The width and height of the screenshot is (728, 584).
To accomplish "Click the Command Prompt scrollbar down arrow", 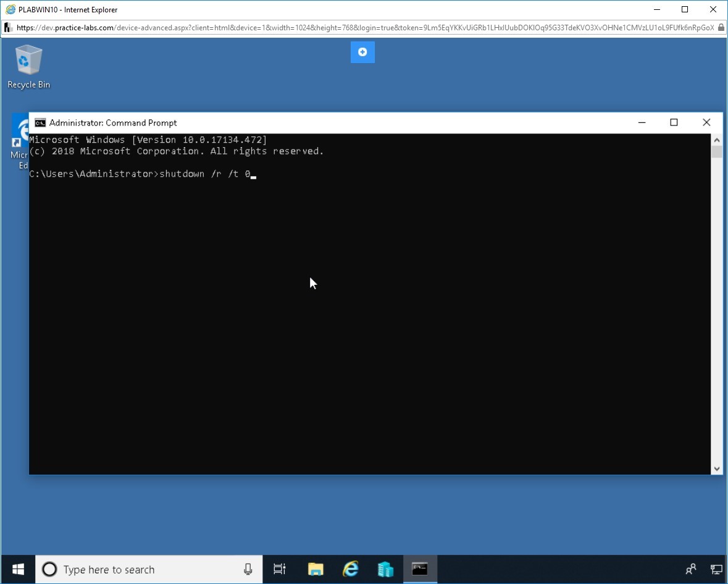I will pyautogui.click(x=716, y=469).
